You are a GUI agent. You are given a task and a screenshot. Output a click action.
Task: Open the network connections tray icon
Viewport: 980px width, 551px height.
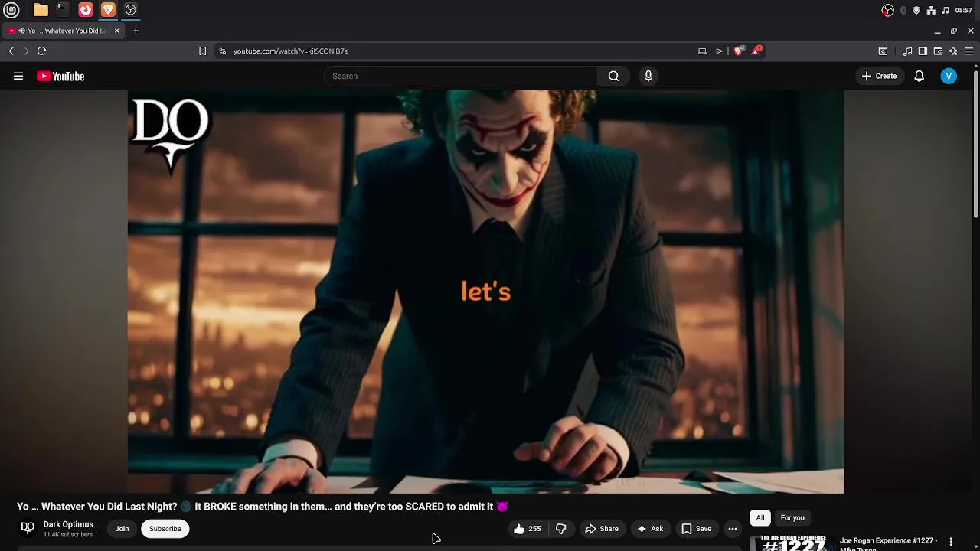click(931, 10)
